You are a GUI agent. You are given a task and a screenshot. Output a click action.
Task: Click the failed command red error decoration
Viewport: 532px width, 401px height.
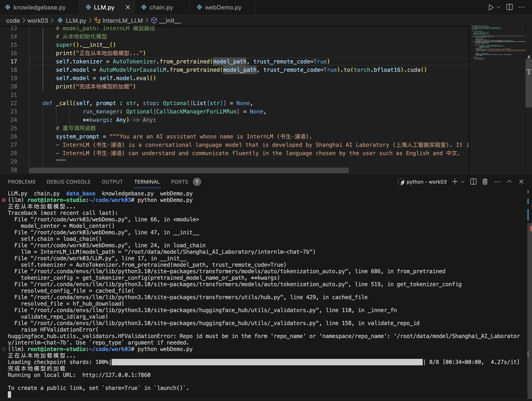[x=4, y=200]
